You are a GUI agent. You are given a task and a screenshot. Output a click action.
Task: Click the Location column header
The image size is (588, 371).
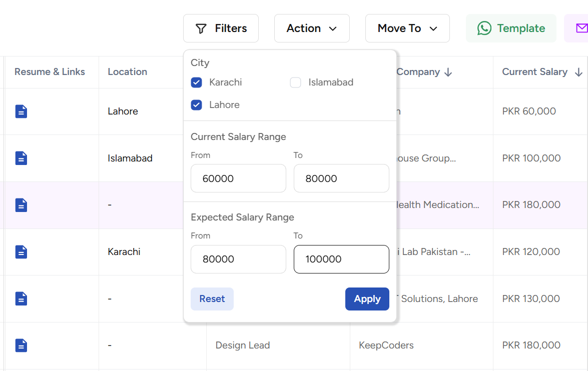(128, 72)
